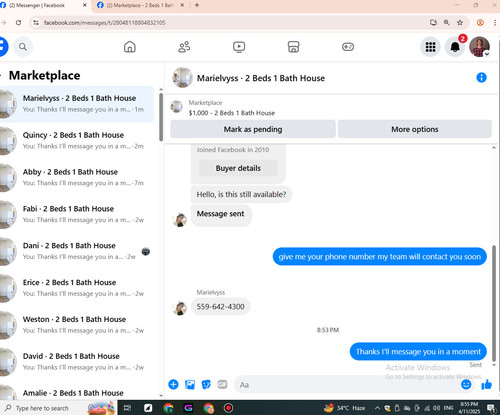Screen dimensions: 500x415
Task: Open the Facebook Home icon
Action: tap(130, 47)
